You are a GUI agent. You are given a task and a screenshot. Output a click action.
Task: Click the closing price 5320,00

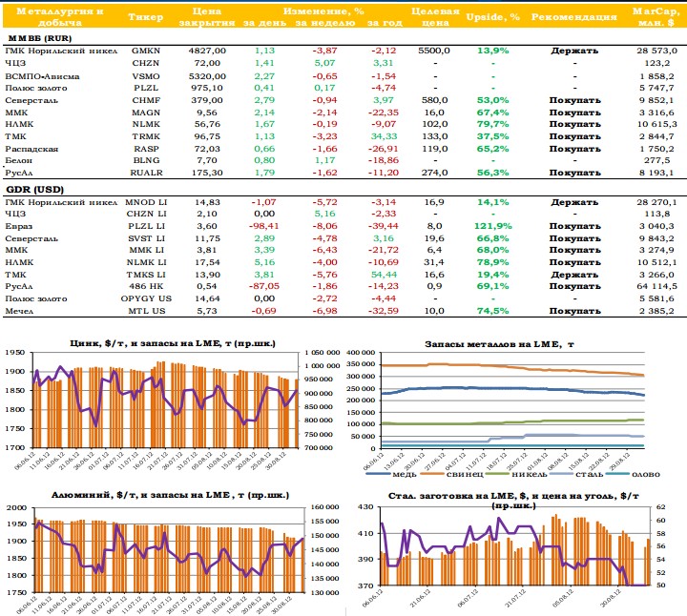coord(207,76)
